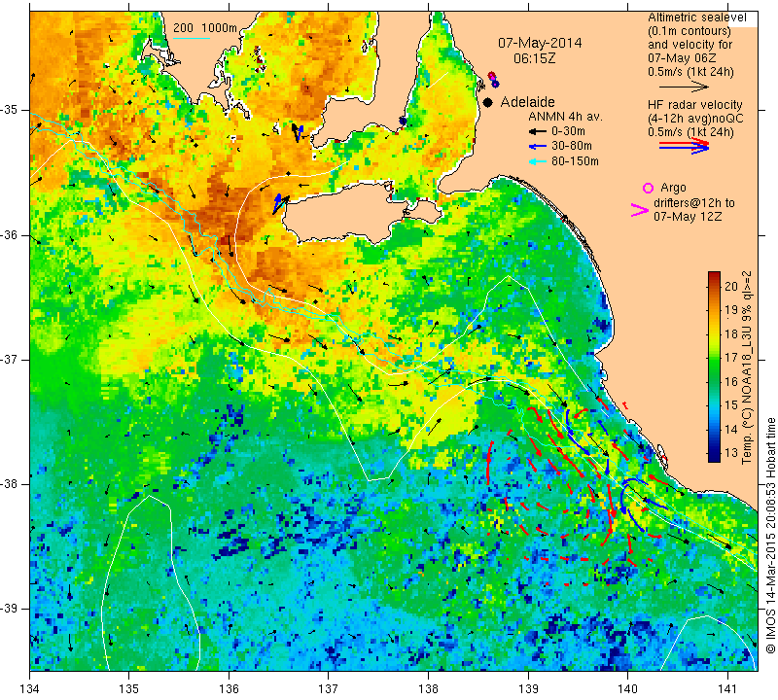This screenshot has width=778, height=700.
Task: Click the IMOS copyright timestamp text
Action: coord(770,536)
